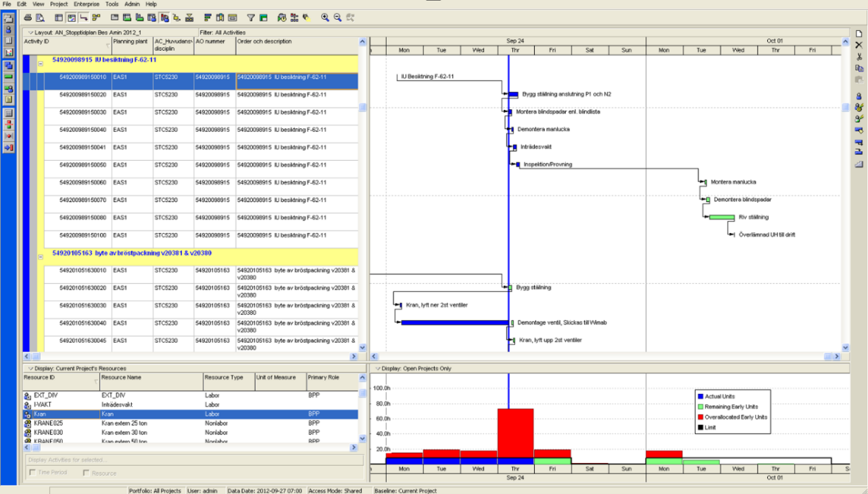Open the Reports icon in left sidebar

click(9, 41)
